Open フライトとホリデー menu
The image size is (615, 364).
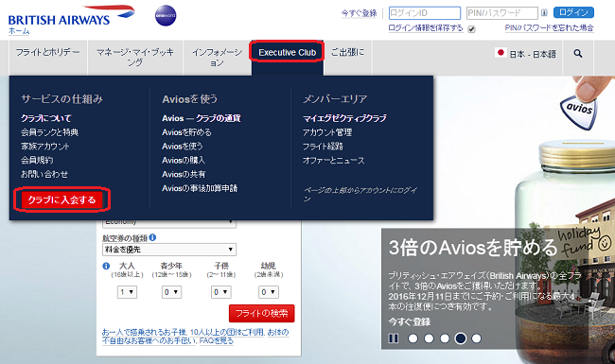tap(47, 52)
